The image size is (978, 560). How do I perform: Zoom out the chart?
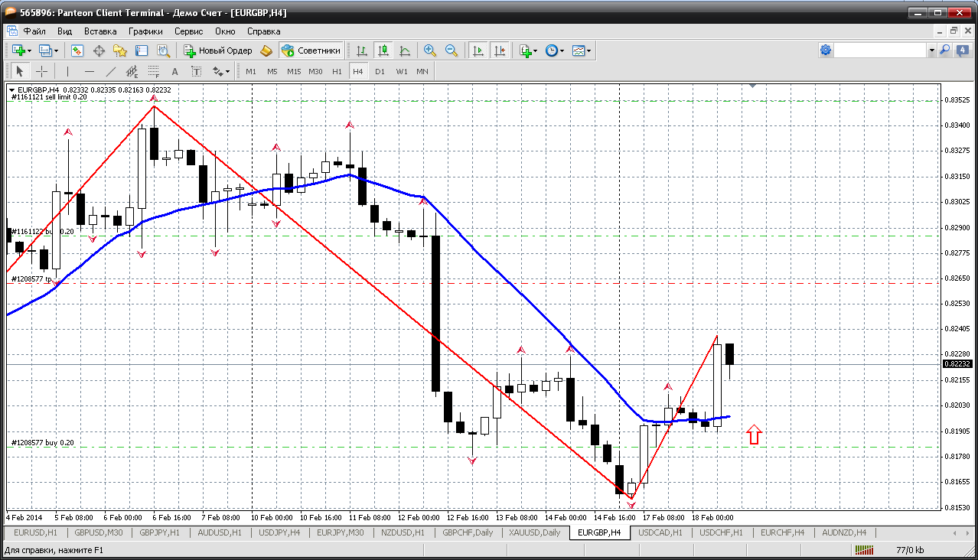452,50
